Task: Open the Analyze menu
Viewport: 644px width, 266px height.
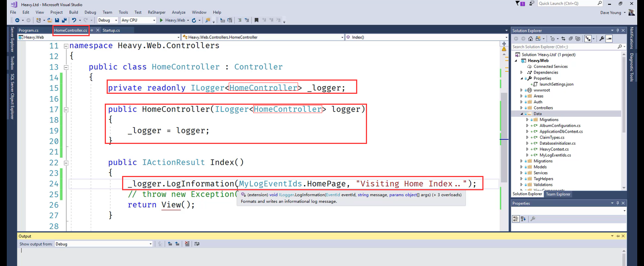Action: coord(179,12)
